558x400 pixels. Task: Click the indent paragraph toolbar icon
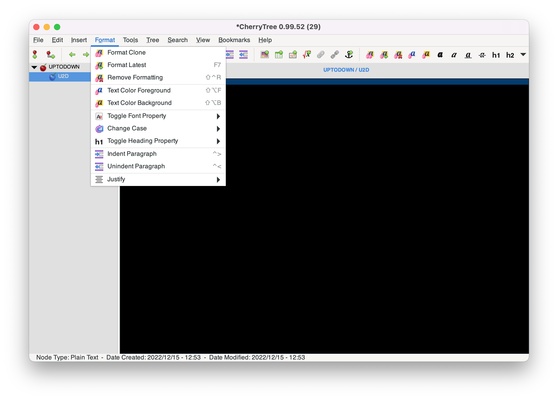[230, 54]
